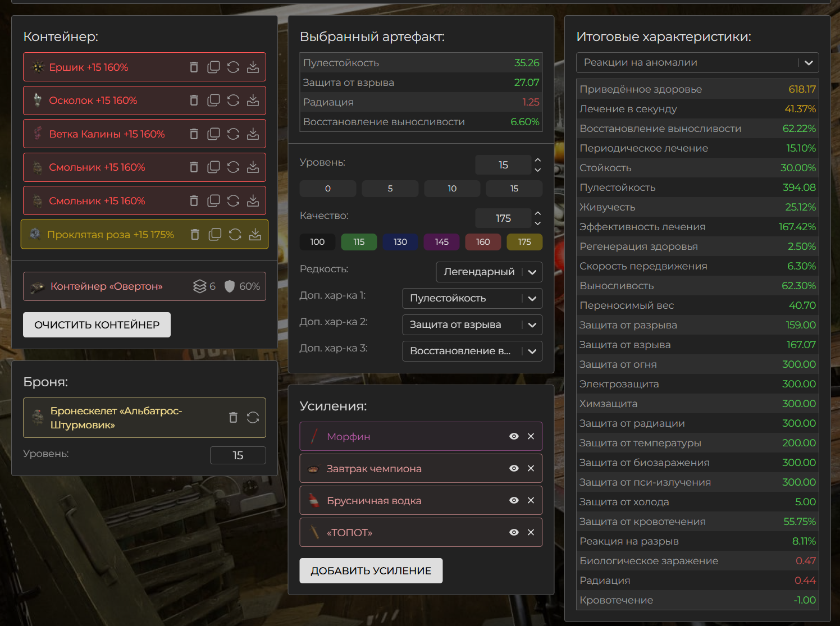Toggle visibility of Морфин boost

point(514,436)
